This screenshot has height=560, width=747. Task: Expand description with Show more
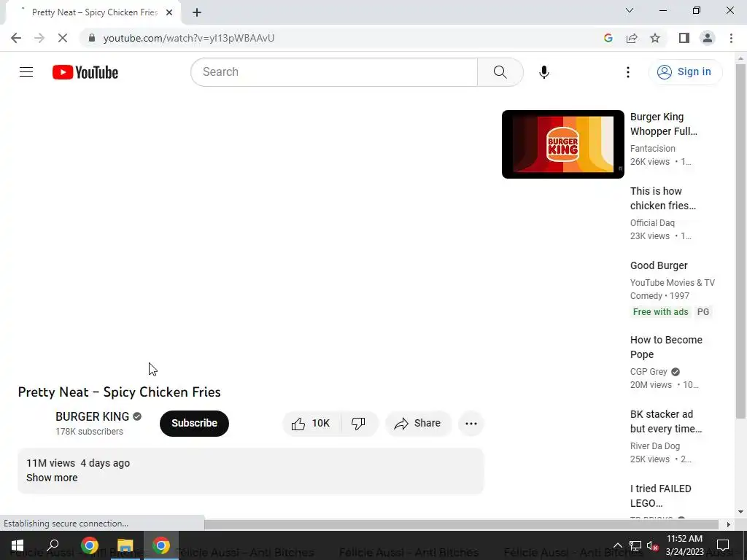[52, 478]
